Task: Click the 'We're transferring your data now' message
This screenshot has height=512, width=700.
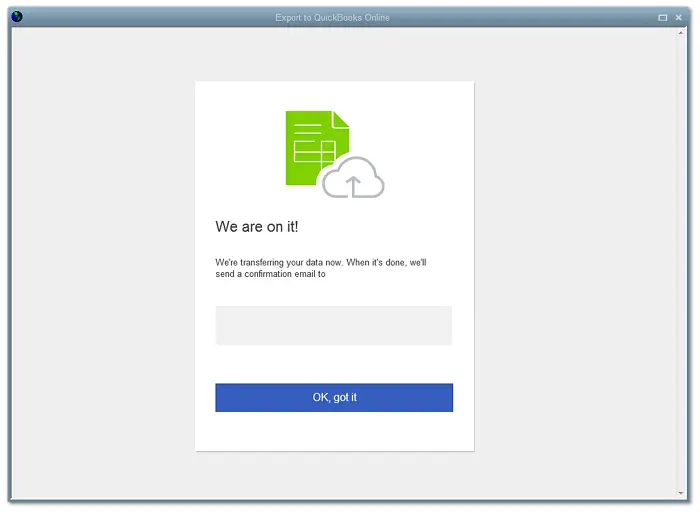Action: point(321,268)
